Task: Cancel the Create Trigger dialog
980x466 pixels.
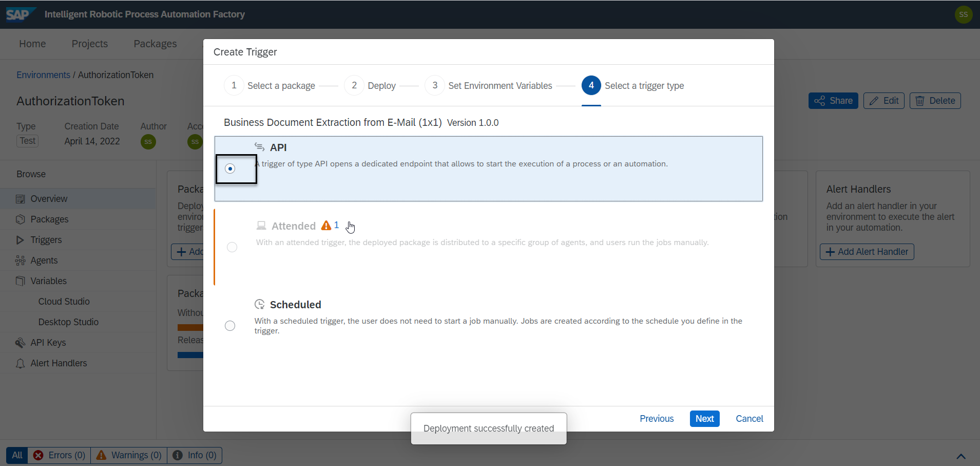Action: (750, 419)
